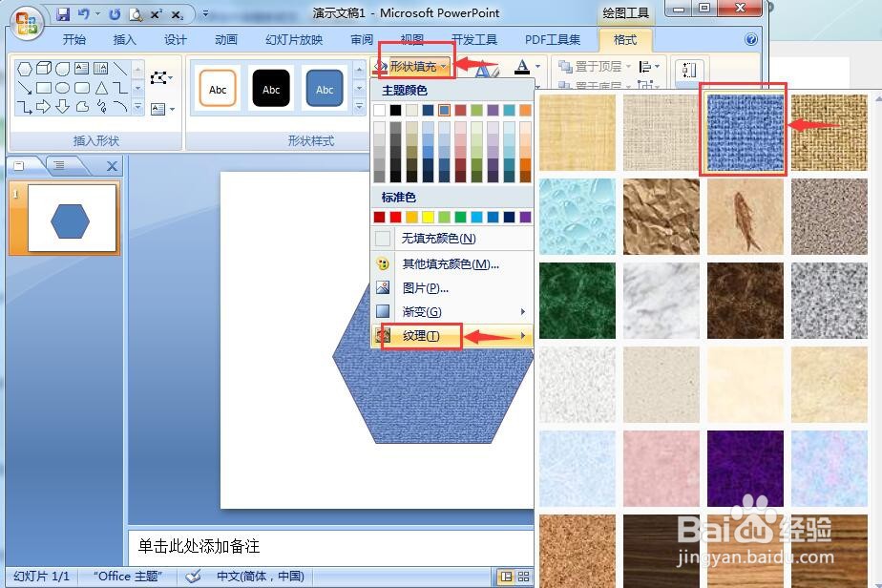This screenshot has height=588, width=882.
Task: Apply superscript x² formatting
Action: click(x=156, y=14)
